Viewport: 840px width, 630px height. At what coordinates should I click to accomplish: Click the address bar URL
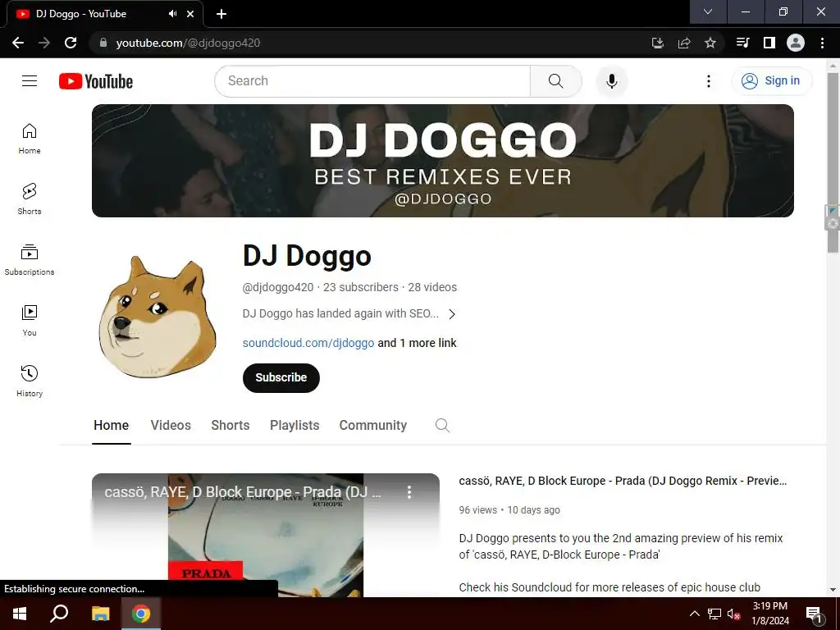coord(188,43)
